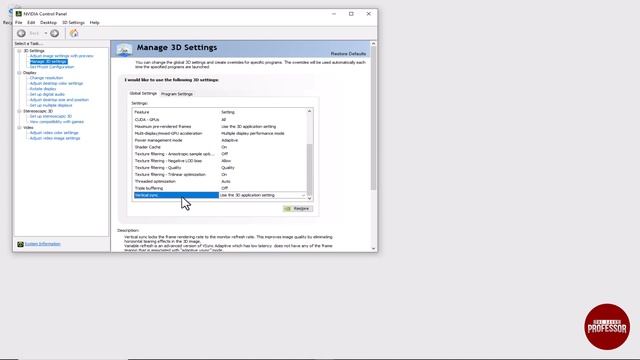
Task: Open Set up multiple displays
Action: pyautogui.click(x=51, y=105)
